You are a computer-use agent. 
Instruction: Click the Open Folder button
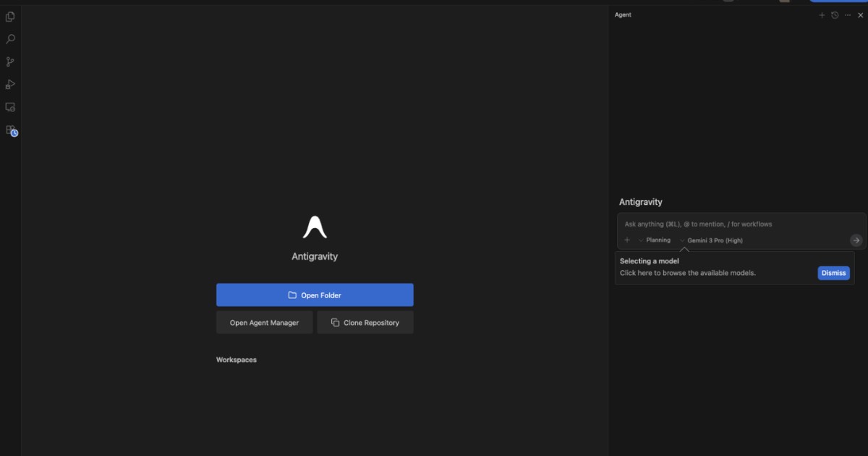315,295
